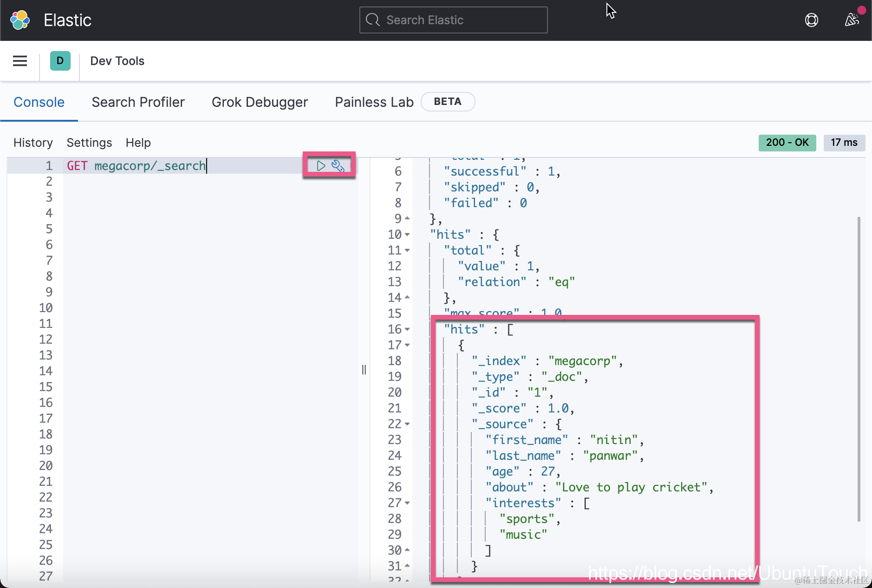Focus the Search Elastic input field
Viewport: 872px width, 588px height.
[454, 20]
